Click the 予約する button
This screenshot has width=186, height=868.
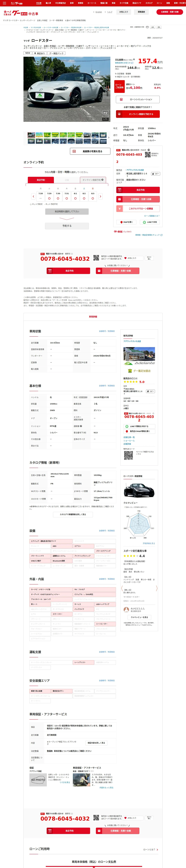tap(67, 226)
